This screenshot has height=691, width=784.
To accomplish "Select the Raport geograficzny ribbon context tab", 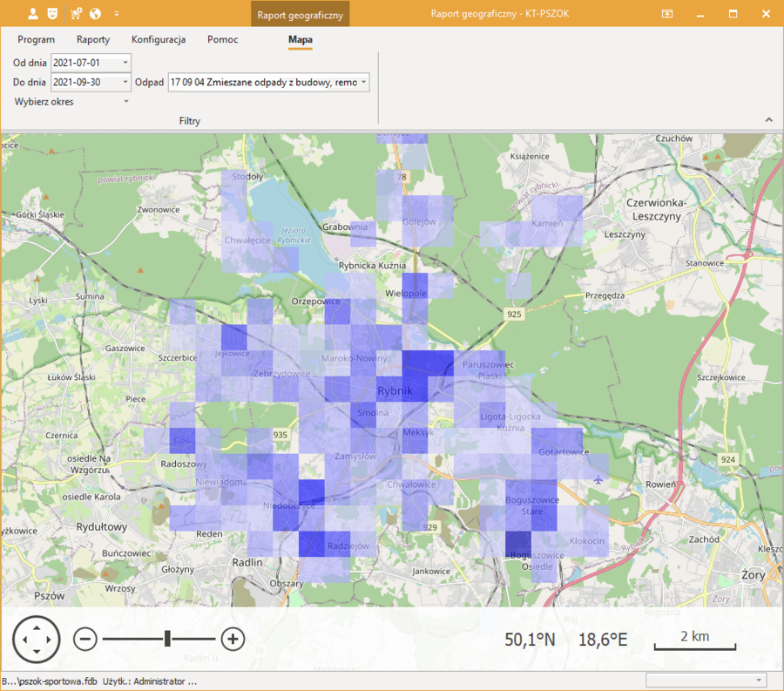I will pos(300,15).
